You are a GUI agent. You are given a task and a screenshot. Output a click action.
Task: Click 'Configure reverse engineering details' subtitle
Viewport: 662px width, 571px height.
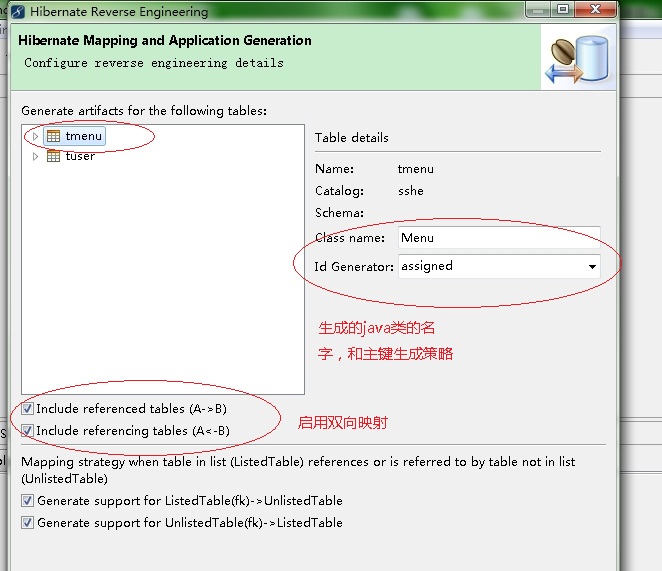point(154,63)
